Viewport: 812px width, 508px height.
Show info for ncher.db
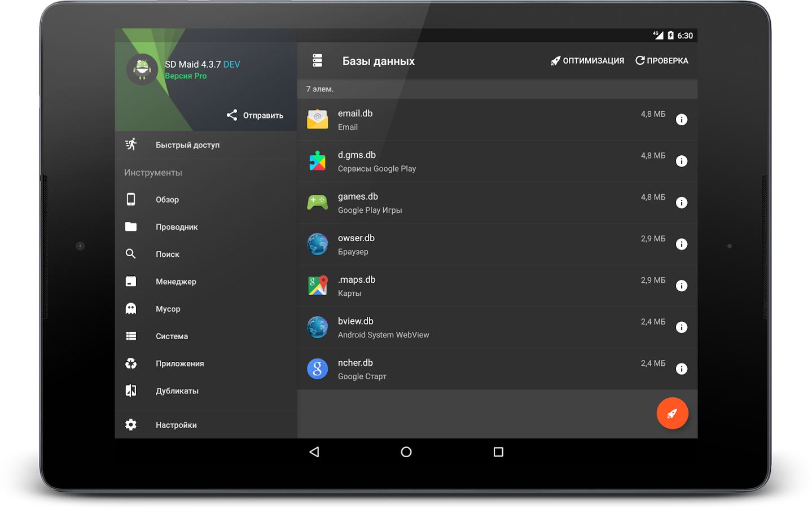click(682, 369)
